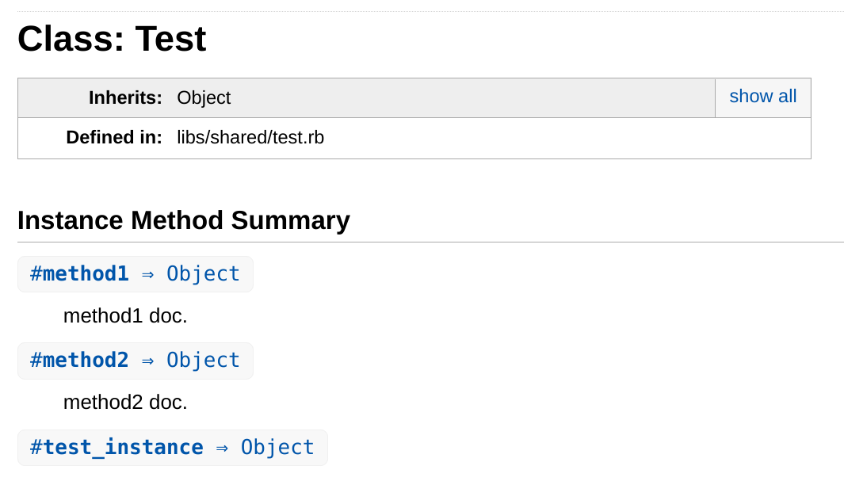This screenshot has height=504, width=844.
Task: Click the libs/shared/test.rb file path
Action: pos(250,138)
